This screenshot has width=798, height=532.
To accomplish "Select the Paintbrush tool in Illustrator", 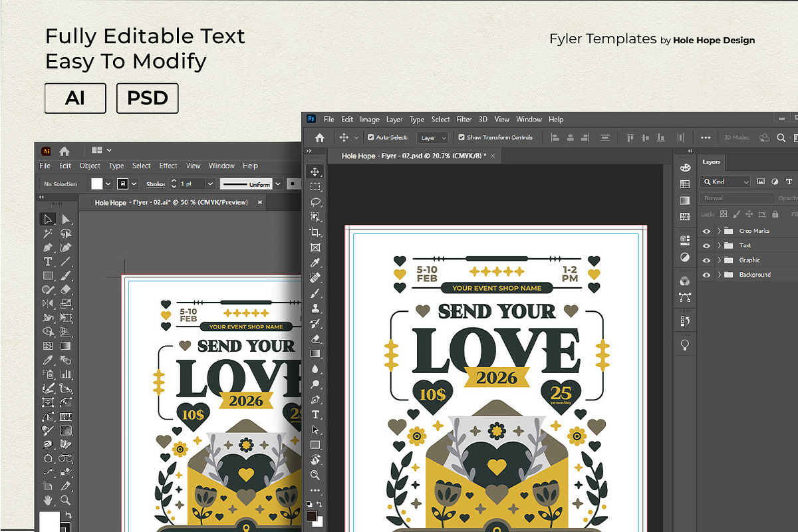I will click(66, 275).
